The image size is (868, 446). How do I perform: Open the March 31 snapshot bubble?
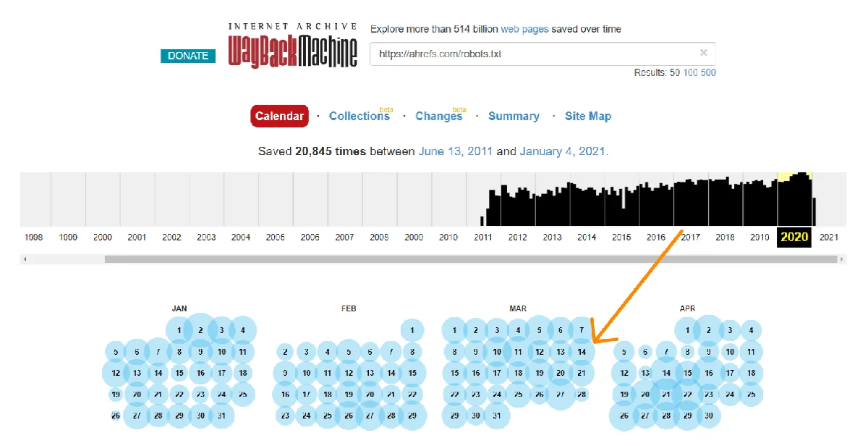tap(496, 416)
